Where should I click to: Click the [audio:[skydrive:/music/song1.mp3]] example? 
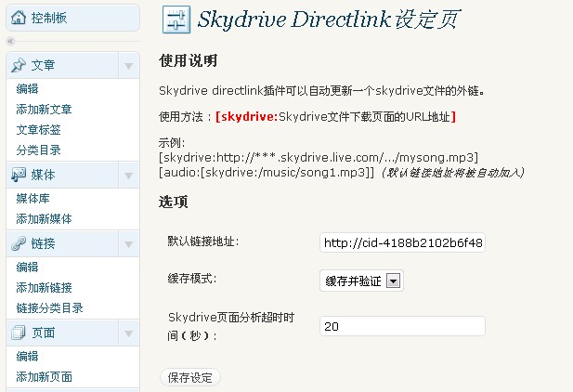(x=267, y=172)
